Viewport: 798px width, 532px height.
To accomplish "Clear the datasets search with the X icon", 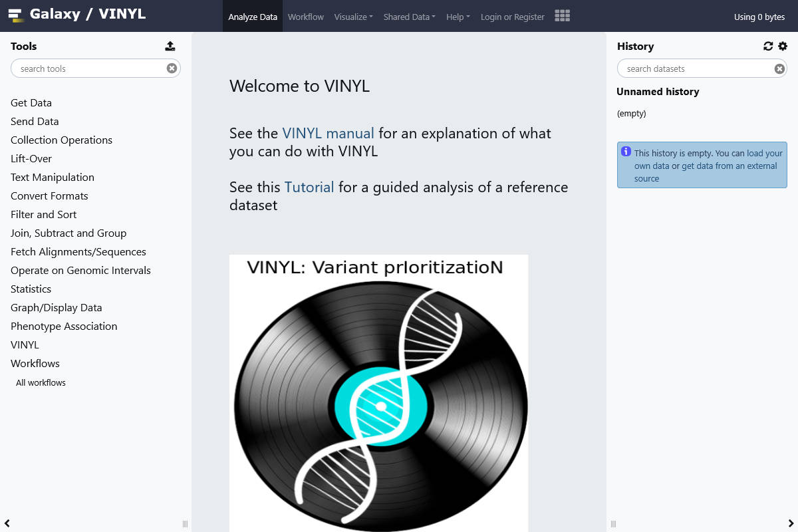I will point(779,68).
